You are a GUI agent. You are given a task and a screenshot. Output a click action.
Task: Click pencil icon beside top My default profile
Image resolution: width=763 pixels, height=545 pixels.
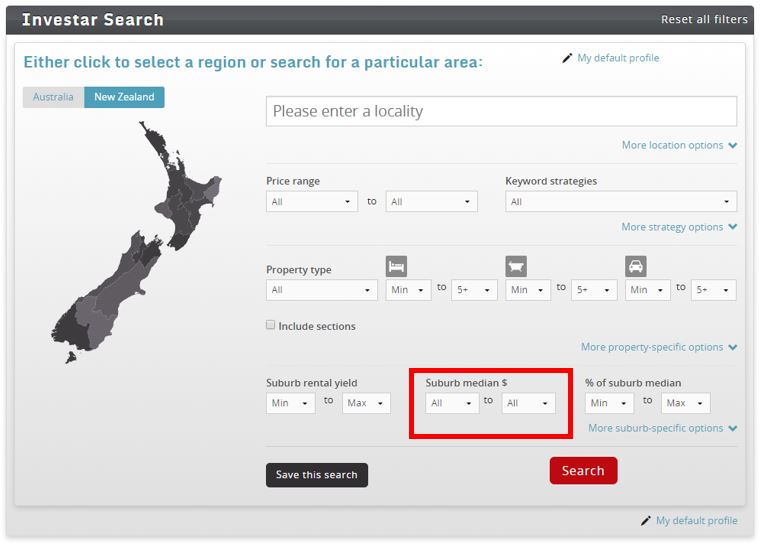567,58
